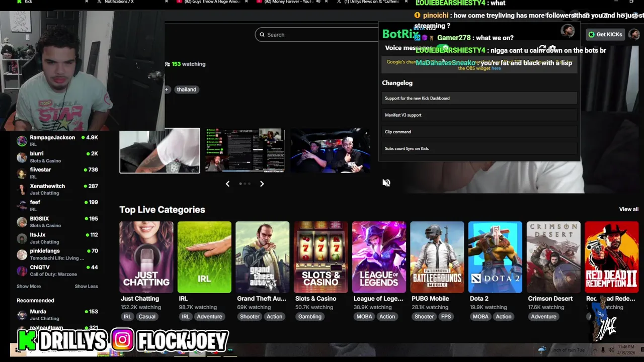The height and width of the screenshot is (362, 644).
Task: Click the plus tag icon beside thailand
Action: click(167, 89)
